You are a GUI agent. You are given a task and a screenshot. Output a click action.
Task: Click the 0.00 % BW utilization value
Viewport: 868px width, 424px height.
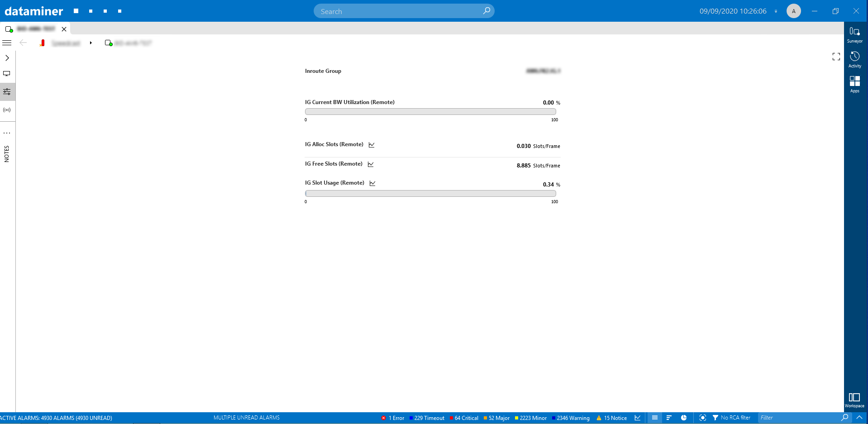(551, 103)
